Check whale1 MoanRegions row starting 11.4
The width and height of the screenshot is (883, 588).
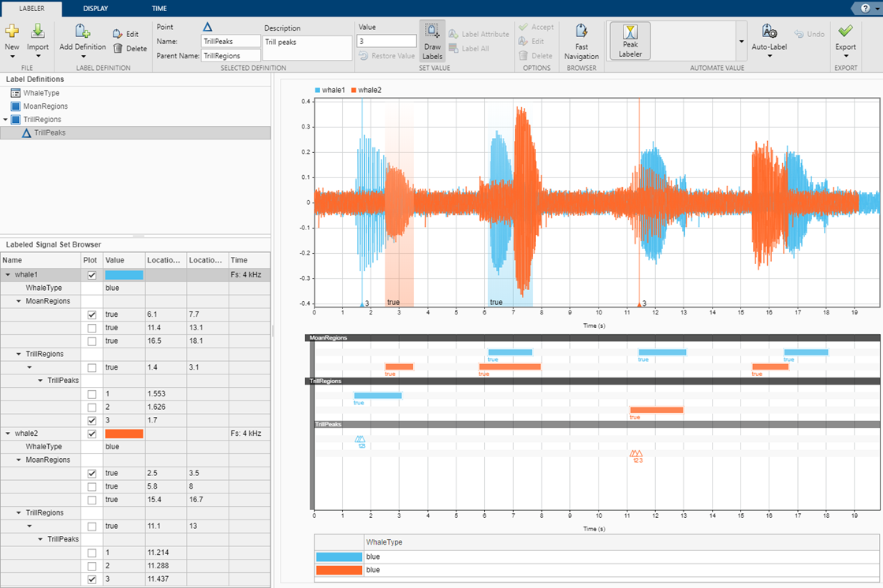click(91, 328)
